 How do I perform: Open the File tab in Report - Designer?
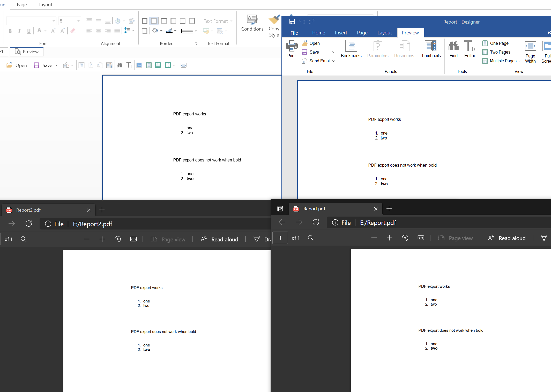pos(294,33)
